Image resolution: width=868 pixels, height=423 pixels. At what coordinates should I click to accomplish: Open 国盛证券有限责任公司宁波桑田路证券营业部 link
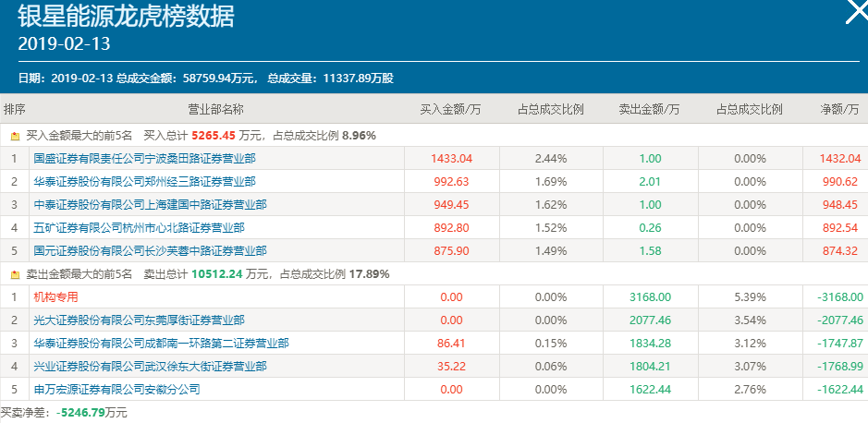point(144,159)
